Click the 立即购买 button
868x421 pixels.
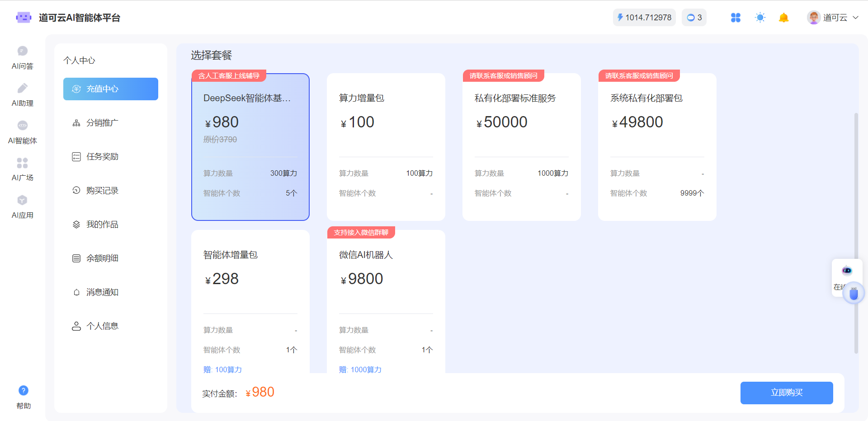click(x=786, y=393)
